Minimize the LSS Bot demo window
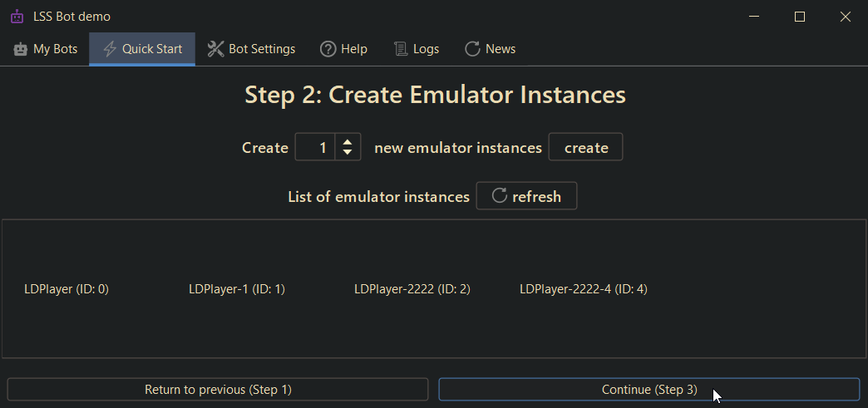This screenshot has width=868, height=408. tap(754, 17)
